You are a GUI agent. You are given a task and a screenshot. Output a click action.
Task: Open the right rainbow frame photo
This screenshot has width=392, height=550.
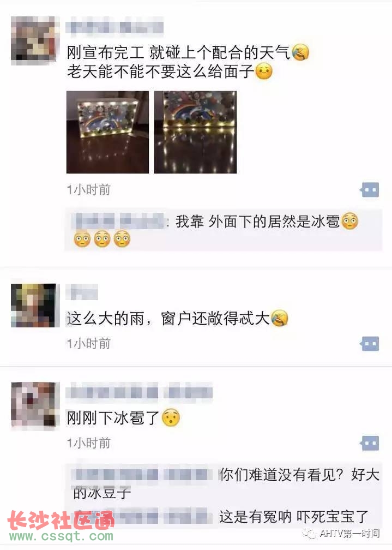tap(196, 132)
